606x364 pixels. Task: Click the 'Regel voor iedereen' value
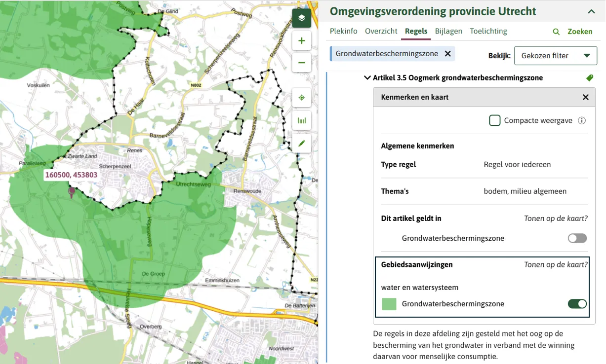pos(517,165)
